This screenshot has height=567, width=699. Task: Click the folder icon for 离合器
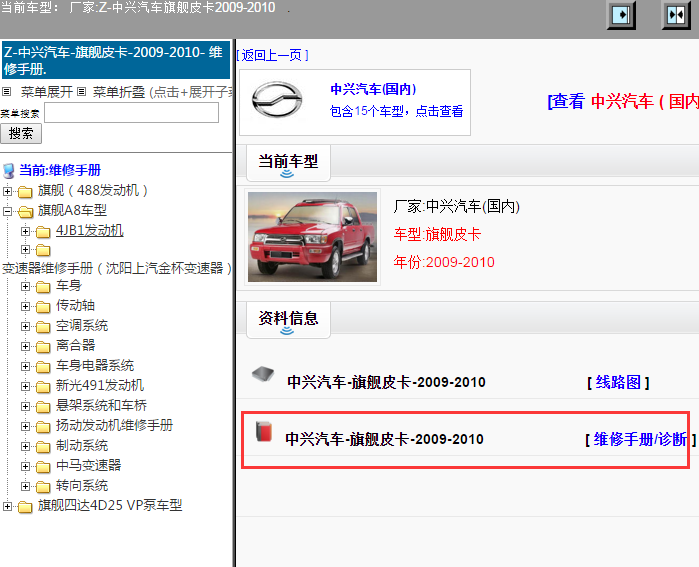[x=43, y=346]
